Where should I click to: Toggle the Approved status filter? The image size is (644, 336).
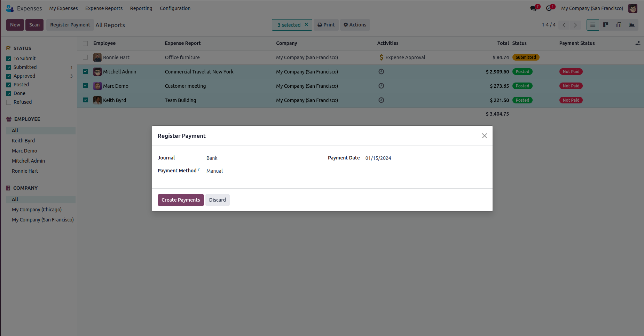9,76
